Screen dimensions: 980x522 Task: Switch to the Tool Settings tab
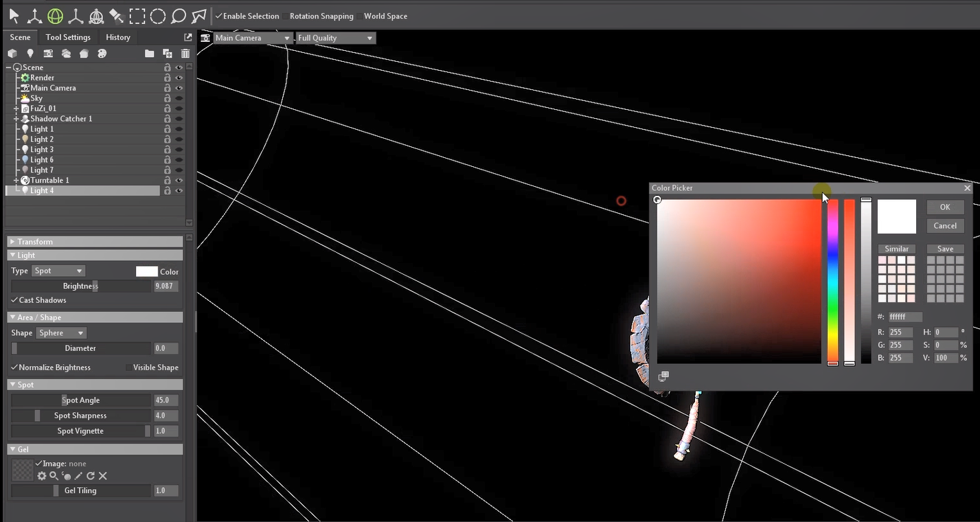pos(68,37)
